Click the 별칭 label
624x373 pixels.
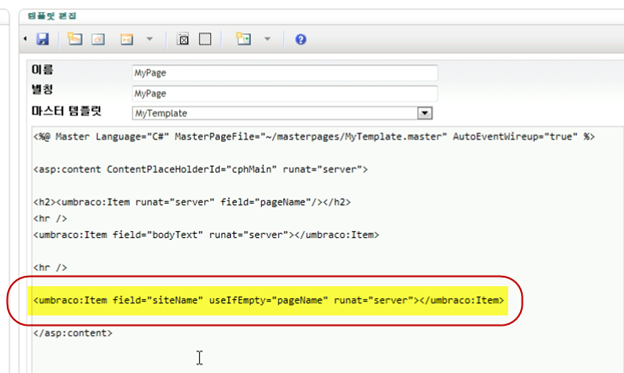42,90
